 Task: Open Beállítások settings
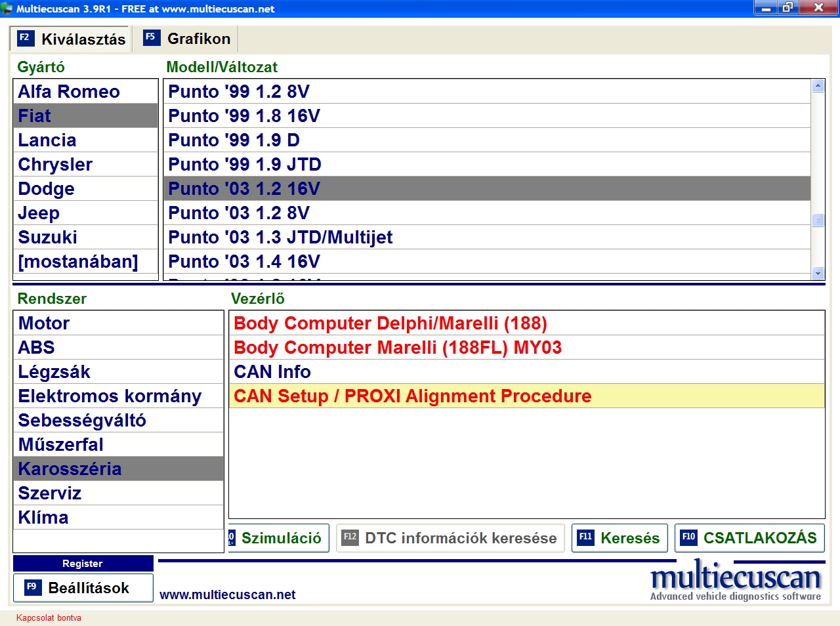click(x=83, y=588)
